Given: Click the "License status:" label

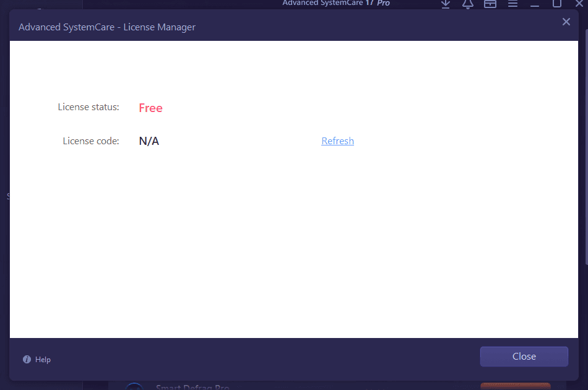Looking at the screenshot, I should coord(88,107).
